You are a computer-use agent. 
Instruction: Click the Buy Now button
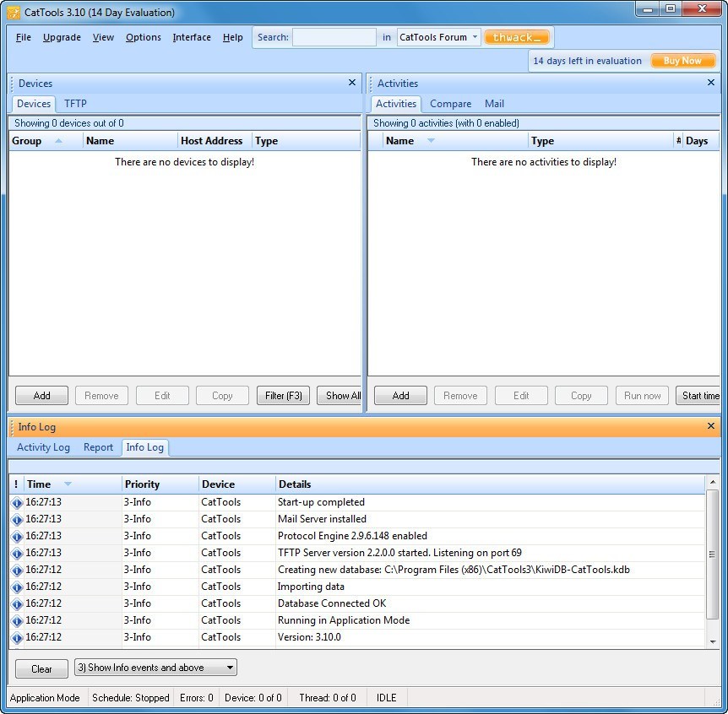tap(682, 61)
